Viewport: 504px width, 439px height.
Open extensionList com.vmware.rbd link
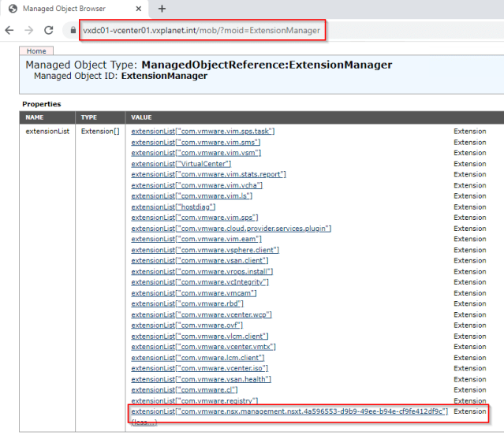click(x=188, y=303)
